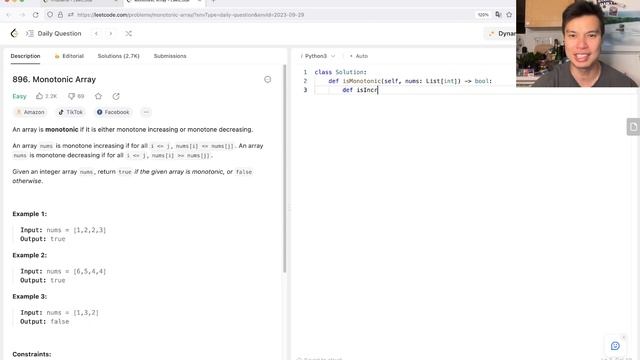
Task: Click the Dynamic layout button
Action: click(501, 33)
